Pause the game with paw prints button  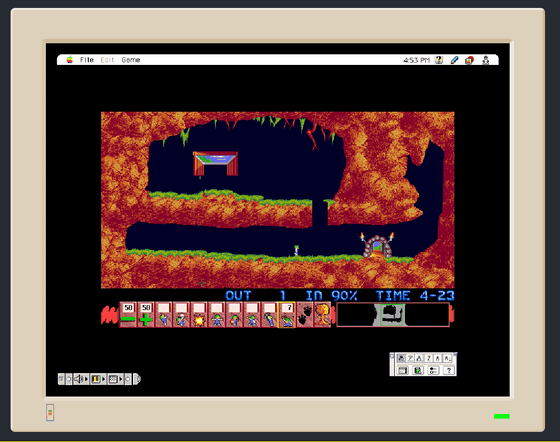tap(305, 315)
